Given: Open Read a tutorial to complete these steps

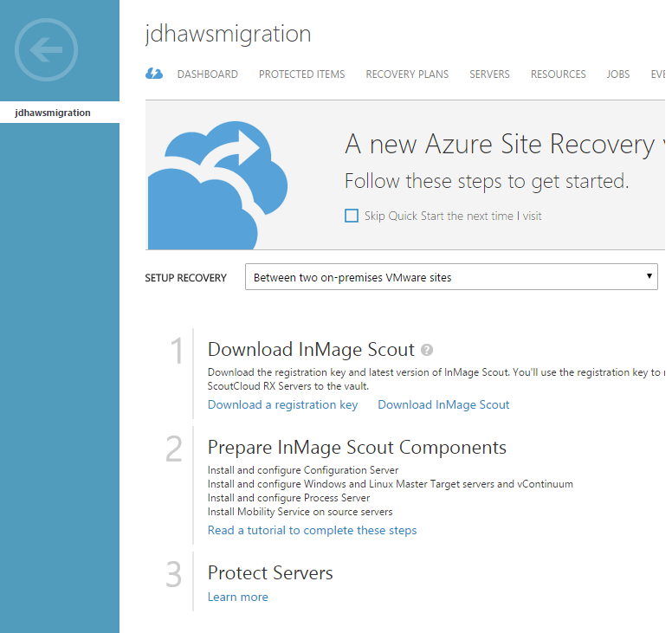Looking at the screenshot, I should click(312, 531).
